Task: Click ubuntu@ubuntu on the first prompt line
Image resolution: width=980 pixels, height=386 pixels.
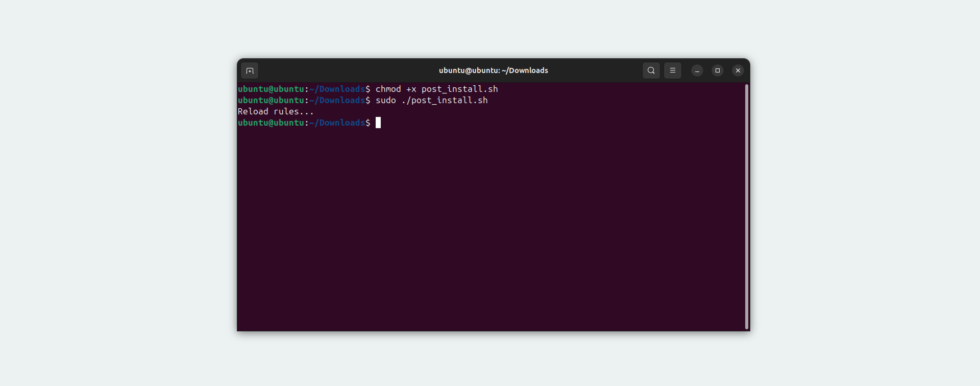Action: click(x=271, y=89)
